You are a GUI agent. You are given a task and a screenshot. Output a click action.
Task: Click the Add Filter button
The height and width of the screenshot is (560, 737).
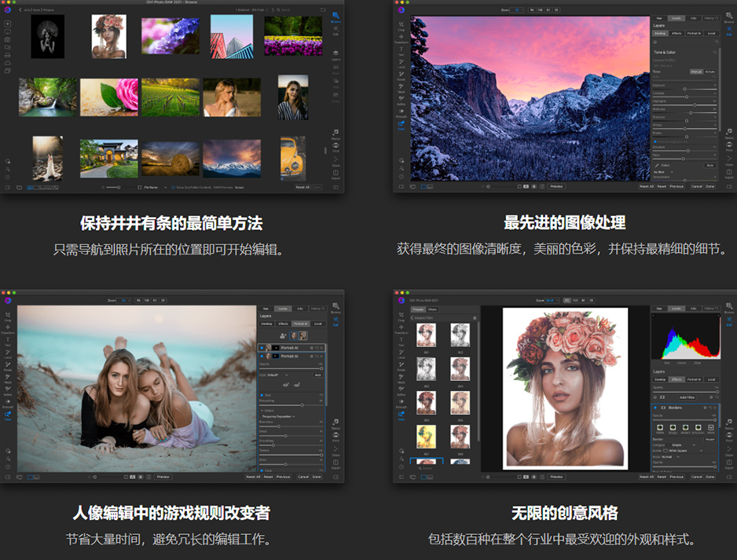[687, 397]
